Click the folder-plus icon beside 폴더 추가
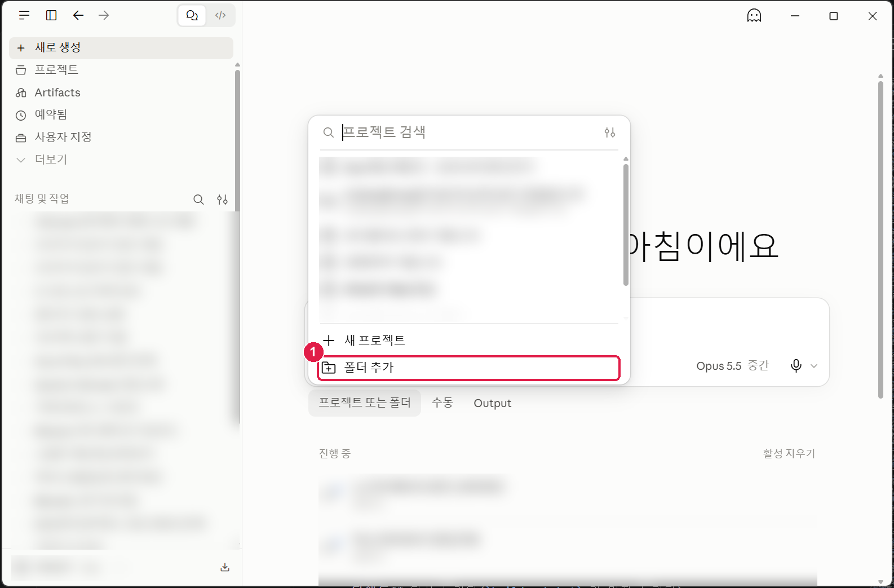Screen dimensions: 894x588 coord(329,368)
